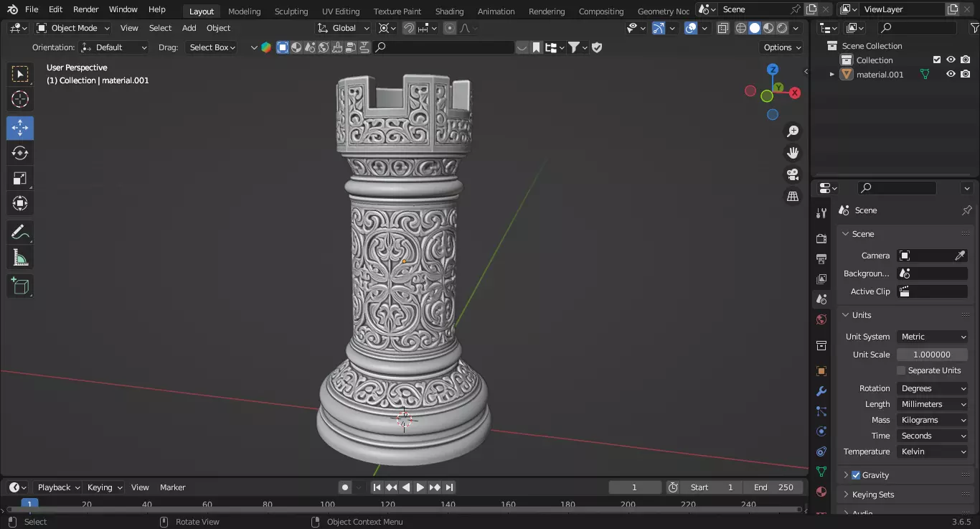Select the Rotate tool

20,153
